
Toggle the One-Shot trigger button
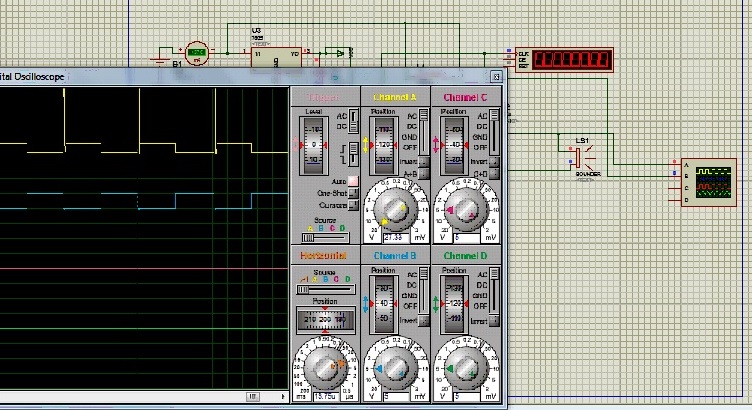pyautogui.click(x=353, y=193)
